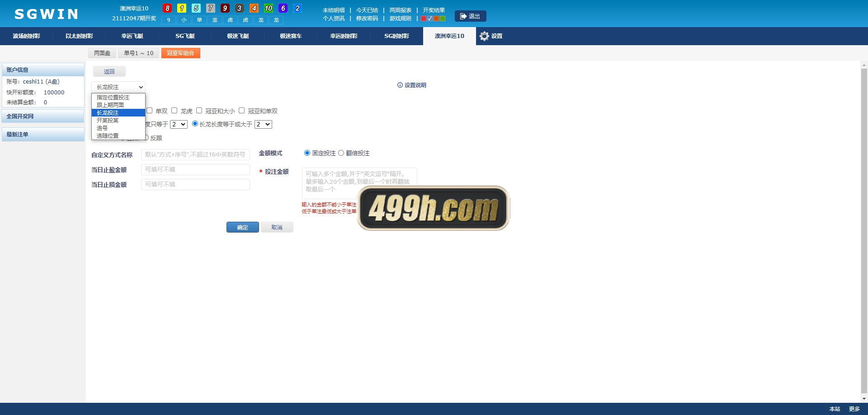Click the cyan number 5 ball
Screen dimensions: 868x415
click(x=196, y=8)
